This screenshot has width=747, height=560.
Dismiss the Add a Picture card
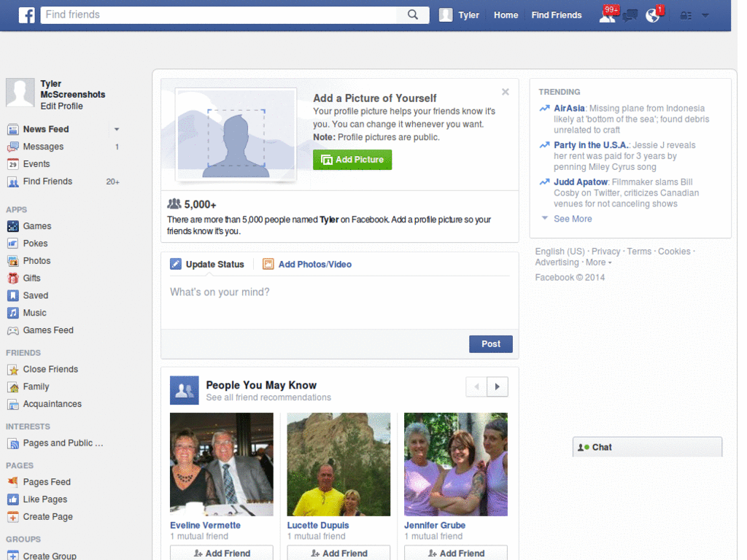click(x=506, y=92)
